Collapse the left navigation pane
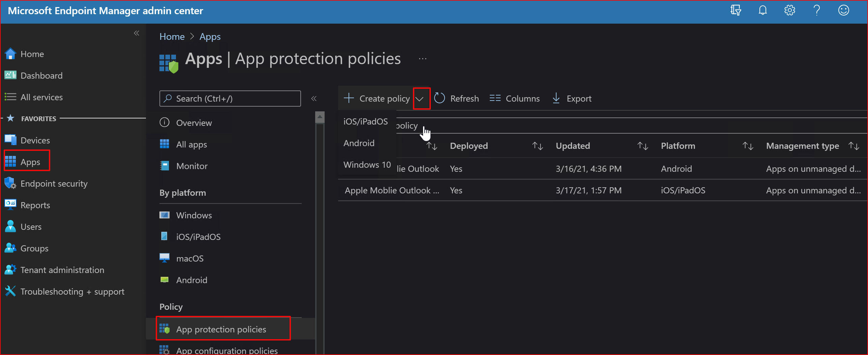The width and height of the screenshot is (868, 355). [x=137, y=33]
